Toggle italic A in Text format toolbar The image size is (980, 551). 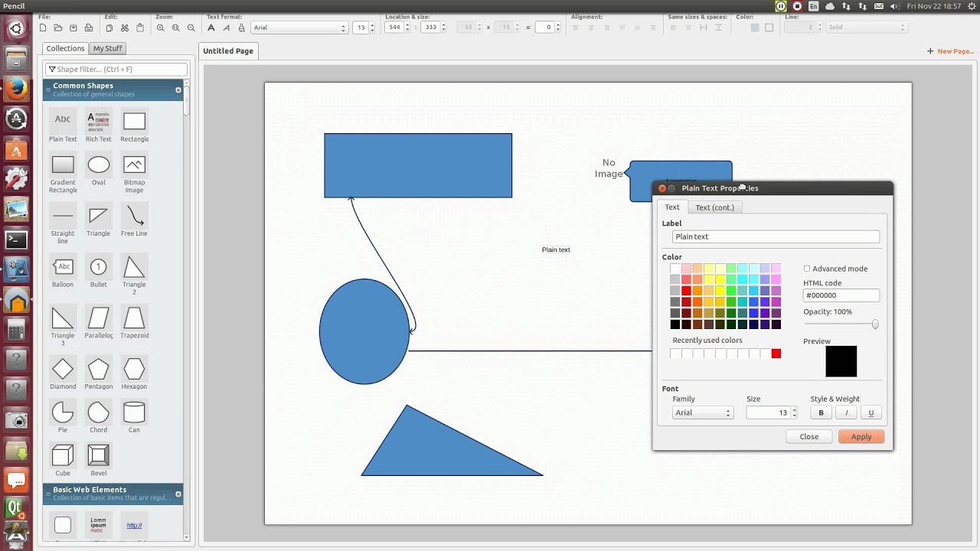click(x=227, y=28)
